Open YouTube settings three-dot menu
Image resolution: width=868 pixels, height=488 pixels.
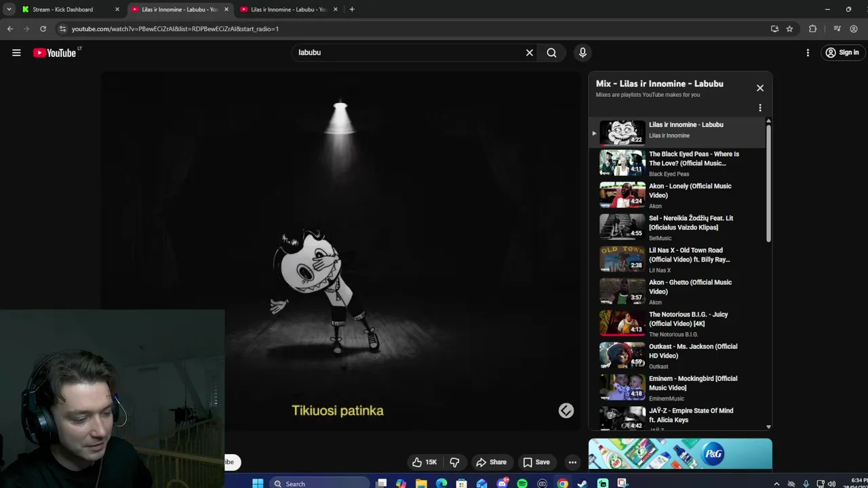[808, 52]
